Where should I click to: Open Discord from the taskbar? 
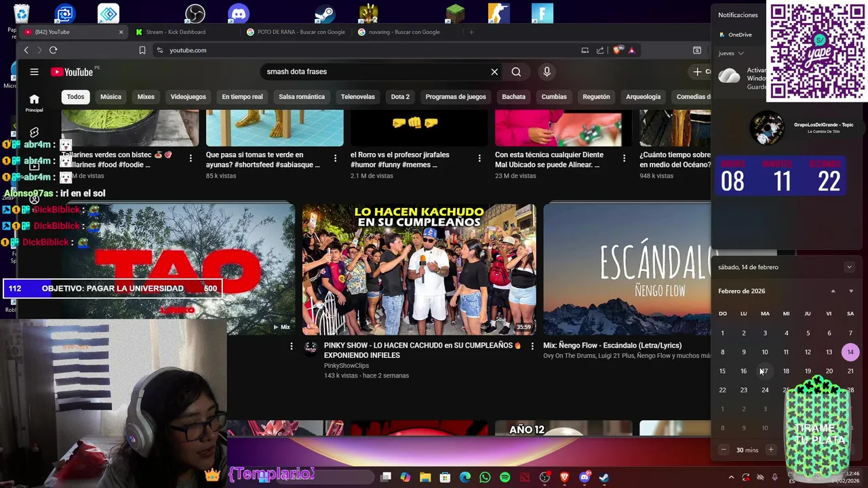coord(585,477)
